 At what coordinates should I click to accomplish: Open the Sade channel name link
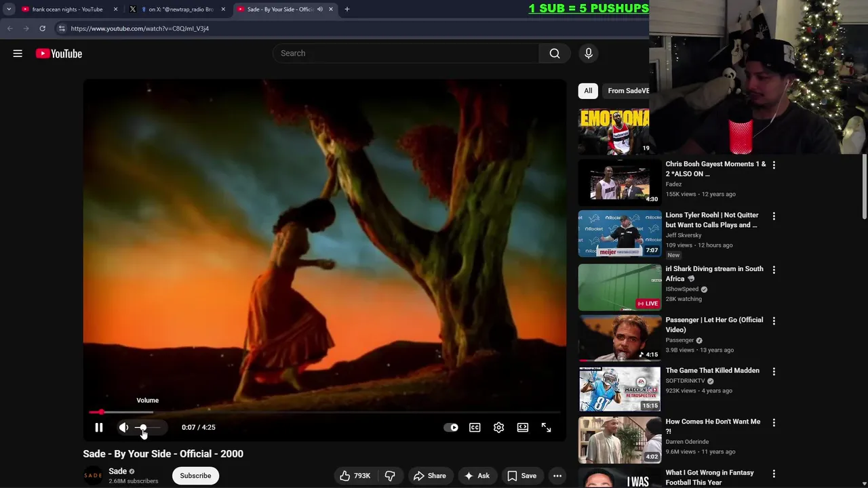tap(118, 471)
